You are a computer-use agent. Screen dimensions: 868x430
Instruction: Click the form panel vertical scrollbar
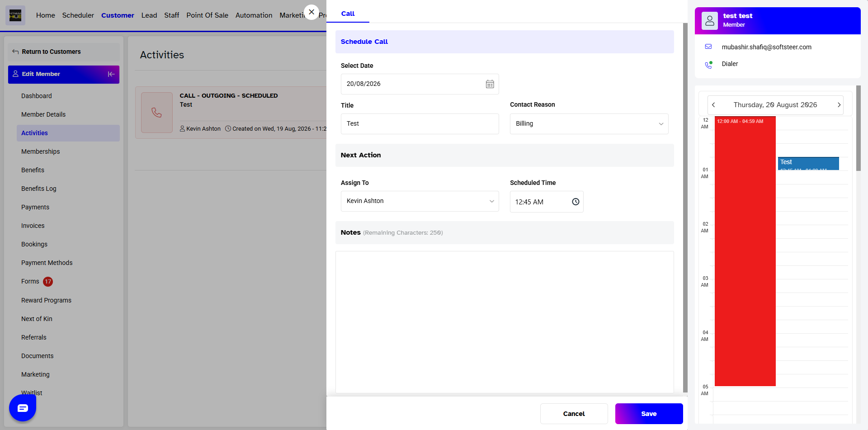pyautogui.click(x=685, y=208)
